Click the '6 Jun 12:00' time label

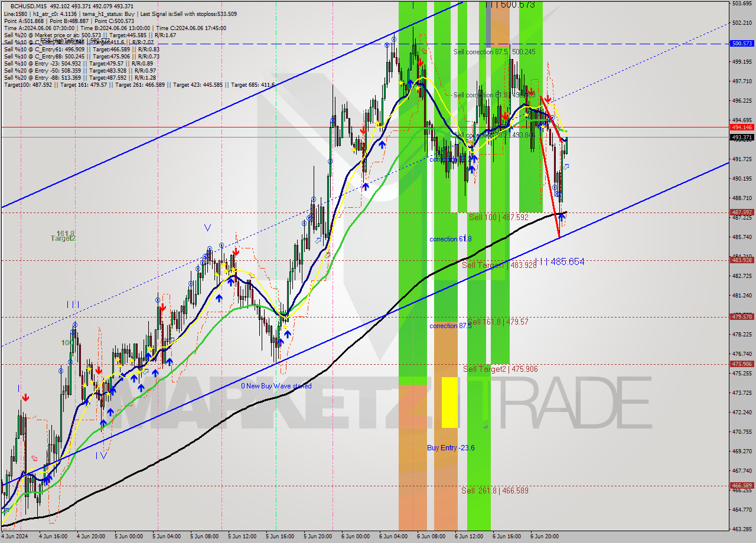(468, 537)
